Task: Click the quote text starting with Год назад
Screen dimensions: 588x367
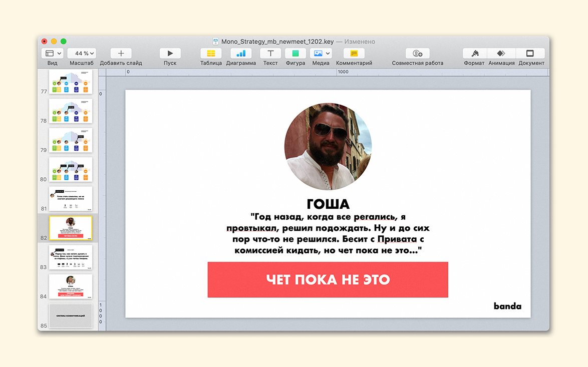Action: [328, 233]
